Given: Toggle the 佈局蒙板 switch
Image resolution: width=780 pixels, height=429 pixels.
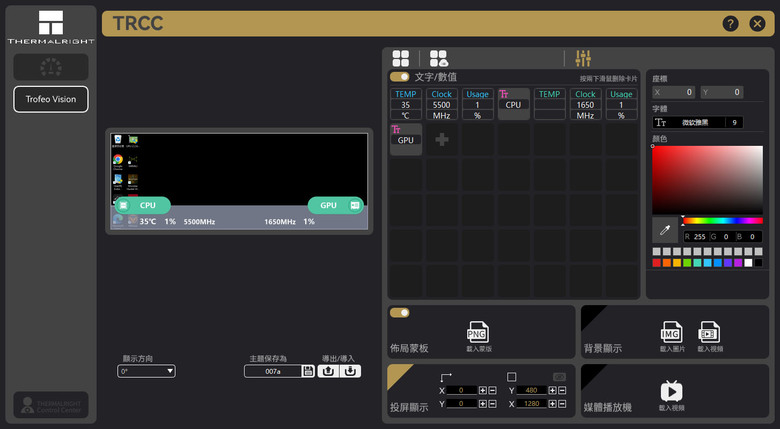Looking at the screenshot, I should 399,313.
